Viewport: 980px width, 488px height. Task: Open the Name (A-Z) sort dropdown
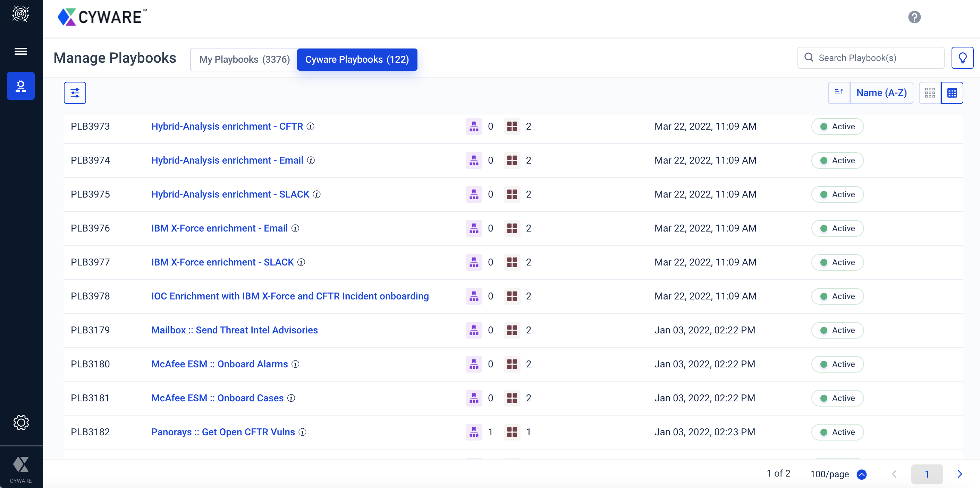(881, 93)
